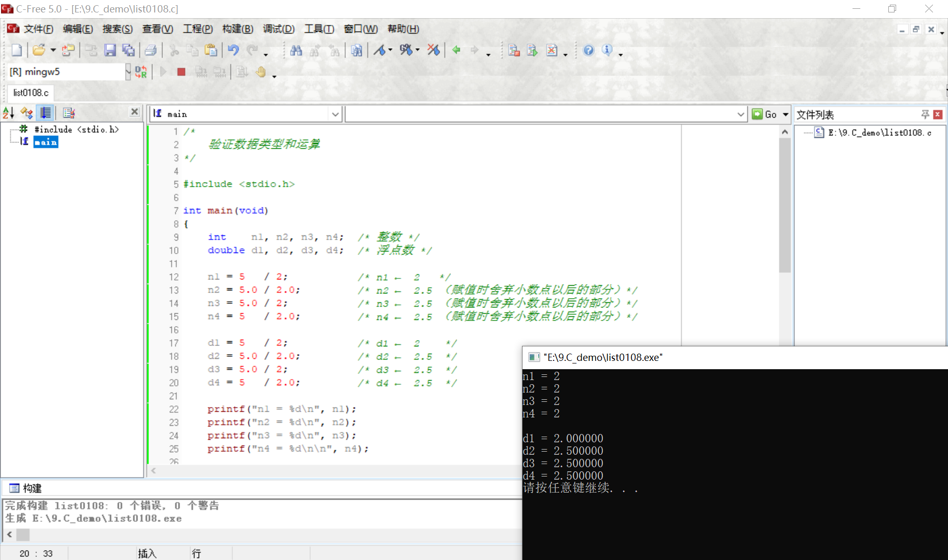948x560 pixels.
Task: Stop execution with the red square icon
Action: click(x=181, y=72)
